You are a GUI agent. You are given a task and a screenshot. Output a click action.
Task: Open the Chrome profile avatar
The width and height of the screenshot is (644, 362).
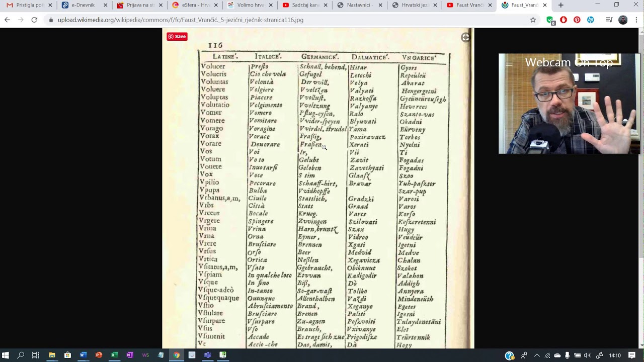click(623, 20)
